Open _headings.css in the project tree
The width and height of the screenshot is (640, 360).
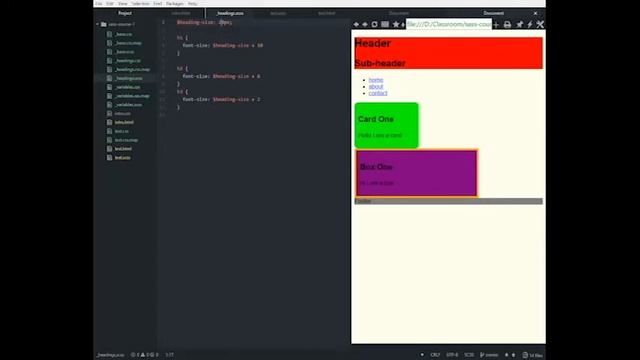pyautogui.click(x=128, y=60)
